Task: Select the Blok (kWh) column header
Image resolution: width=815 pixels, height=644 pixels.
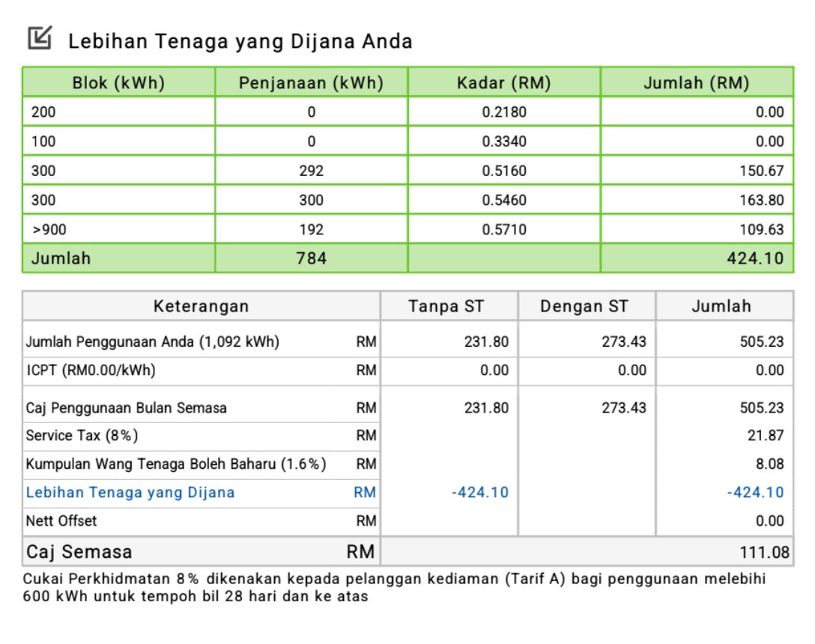Action: [118, 83]
